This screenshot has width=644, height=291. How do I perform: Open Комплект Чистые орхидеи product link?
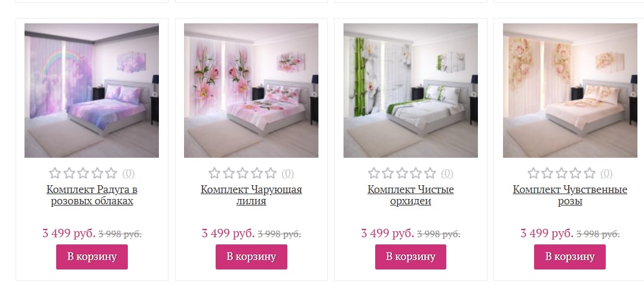click(410, 195)
